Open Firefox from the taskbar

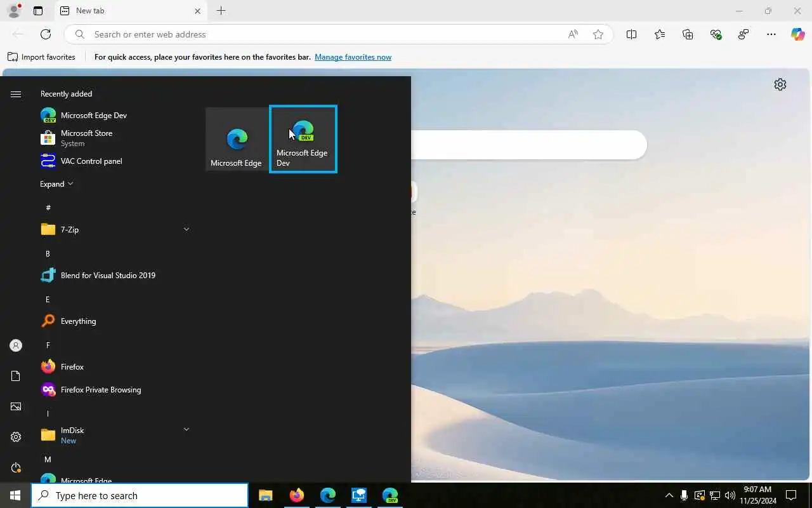click(297, 495)
